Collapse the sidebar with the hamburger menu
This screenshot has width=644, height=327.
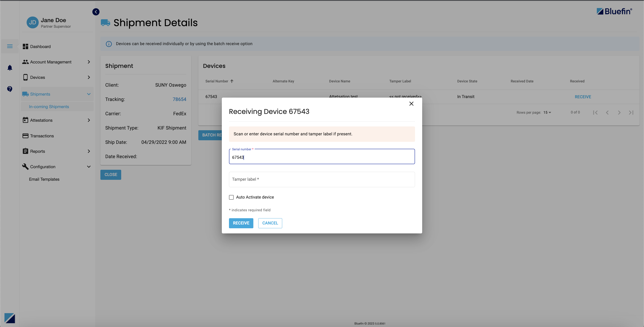pyautogui.click(x=10, y=46)
